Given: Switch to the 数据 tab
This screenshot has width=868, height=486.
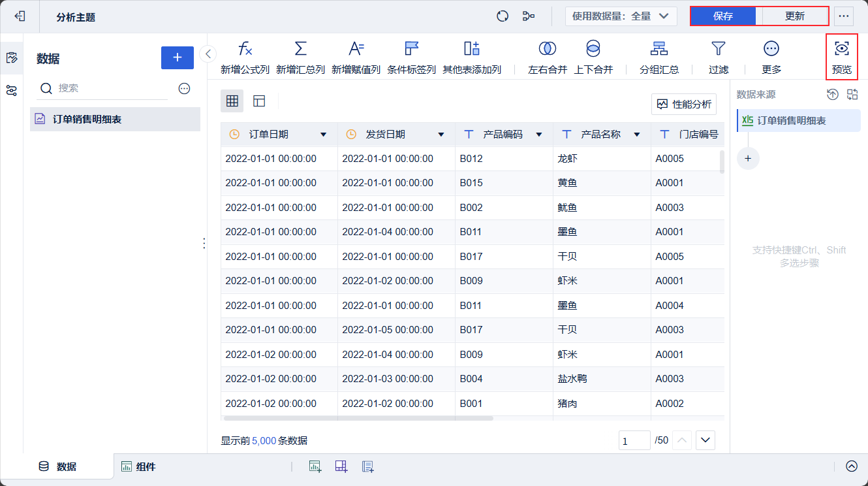Looking at the screenshot, I should pyautogui.click(x=57, y=466).
